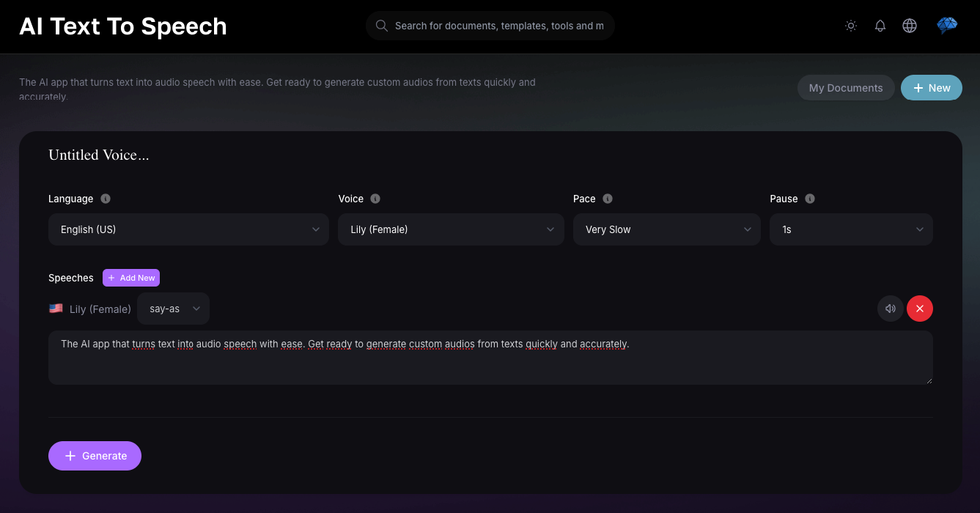The image size is (980, 513).
Task: Click the Generate button
Action: 95,456
